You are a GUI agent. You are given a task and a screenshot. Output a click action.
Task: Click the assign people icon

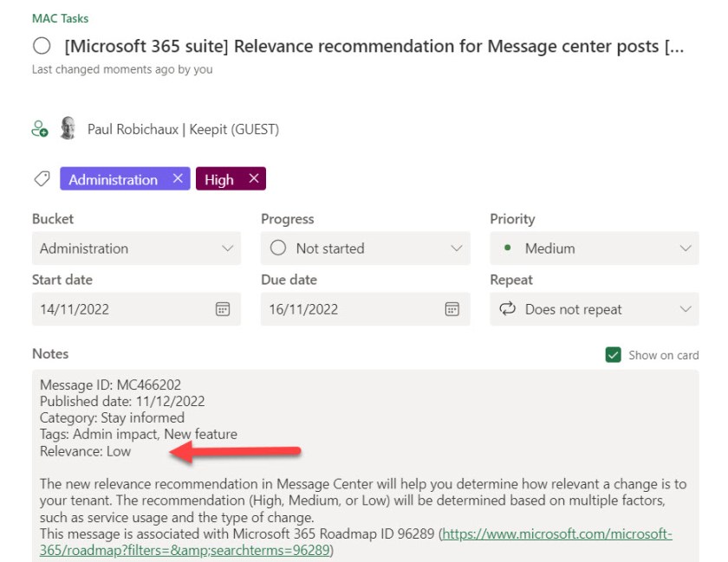(x=40, y=129)
